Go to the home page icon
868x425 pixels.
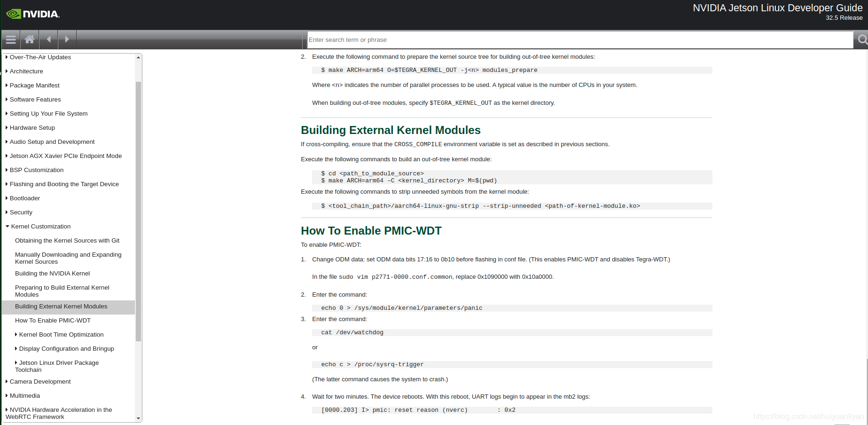(30, 39)
